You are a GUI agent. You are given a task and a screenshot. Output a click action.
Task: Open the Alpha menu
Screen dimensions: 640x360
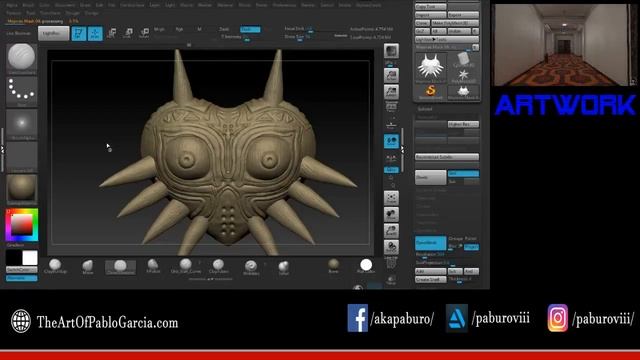pyautogui.click(x=12, y=5)
